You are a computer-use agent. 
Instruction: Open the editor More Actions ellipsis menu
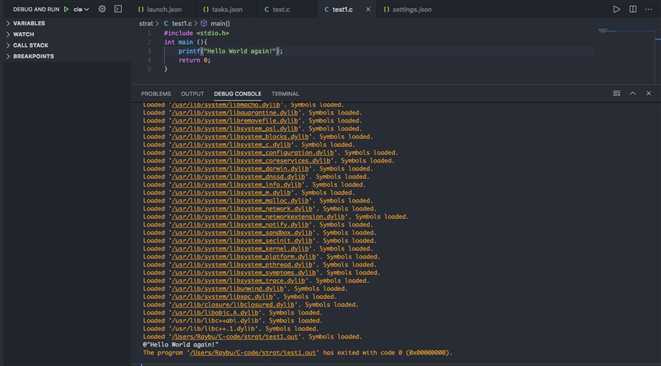tap(649, 9)
